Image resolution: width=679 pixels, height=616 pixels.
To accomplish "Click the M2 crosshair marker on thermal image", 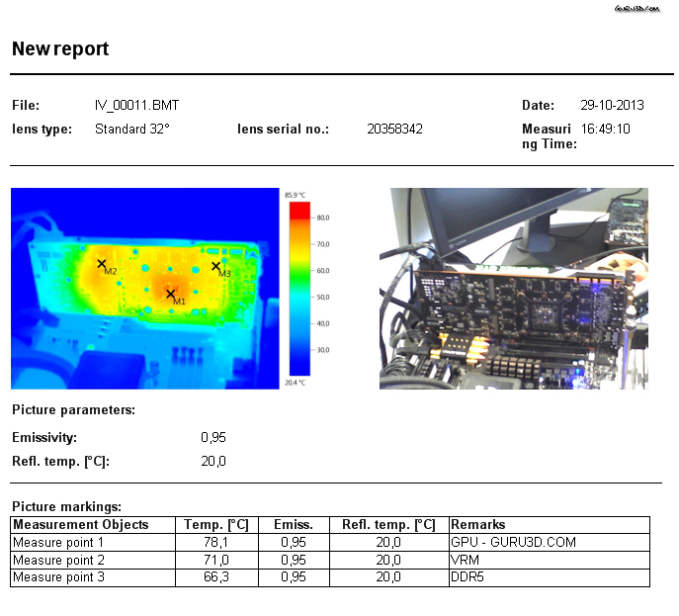I will coord(102,264).
